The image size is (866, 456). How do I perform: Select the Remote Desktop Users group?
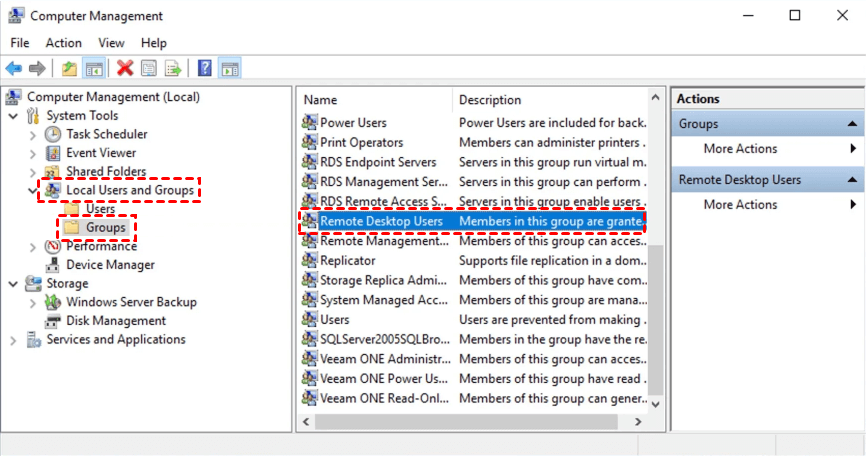[380, 221]
